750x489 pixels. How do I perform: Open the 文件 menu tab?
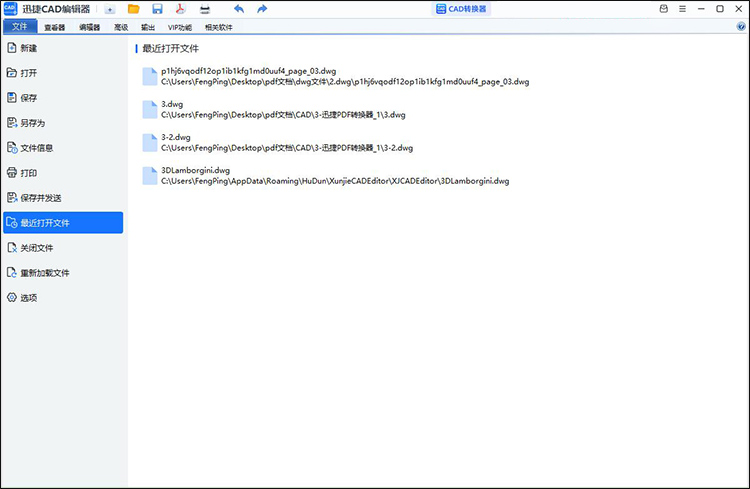[19, 27]
